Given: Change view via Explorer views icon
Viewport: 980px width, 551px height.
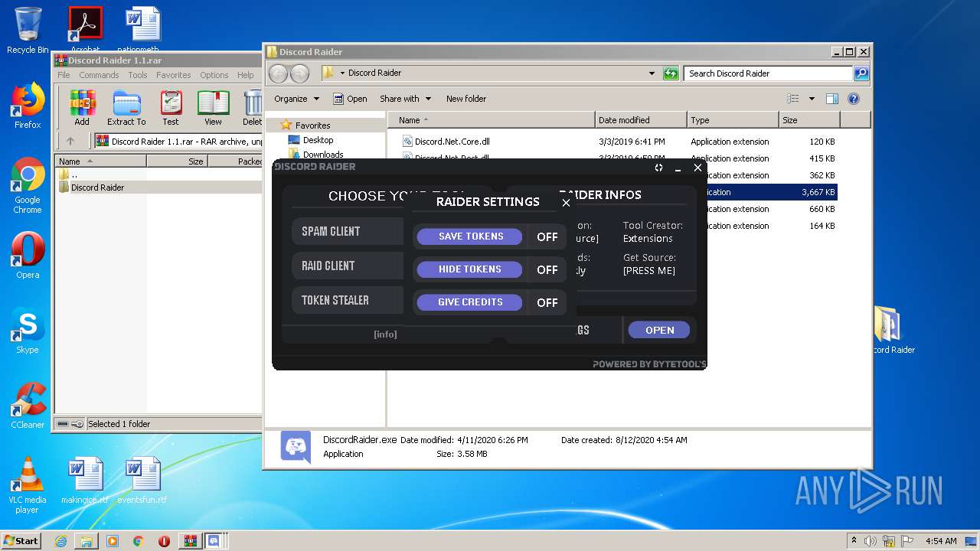Looking at the screenshot, I should pos(793,99).
